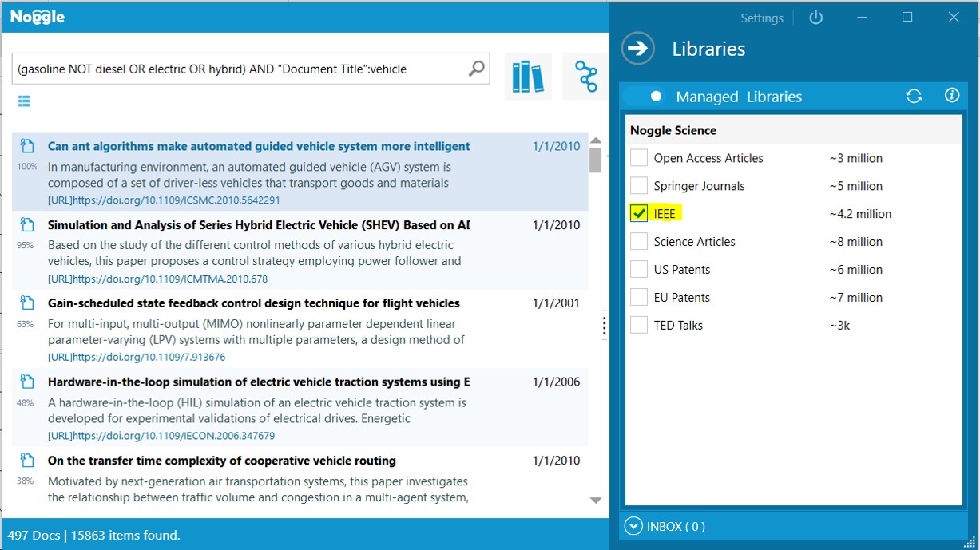Click the 48% relevance score

pyautogui.click(x=26, y=402)
